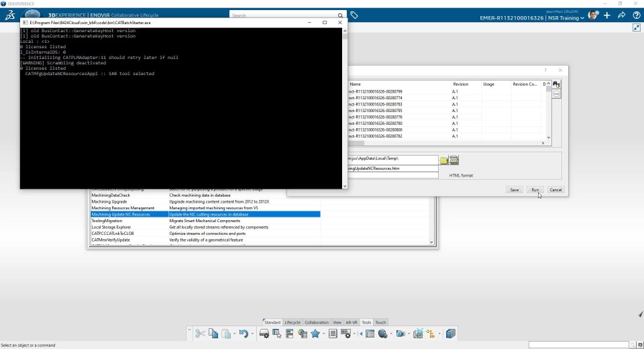The height and width of the screenshot is (349, 644).
Task: Click the dialog's question mark help button
Action: pos(545,70)
